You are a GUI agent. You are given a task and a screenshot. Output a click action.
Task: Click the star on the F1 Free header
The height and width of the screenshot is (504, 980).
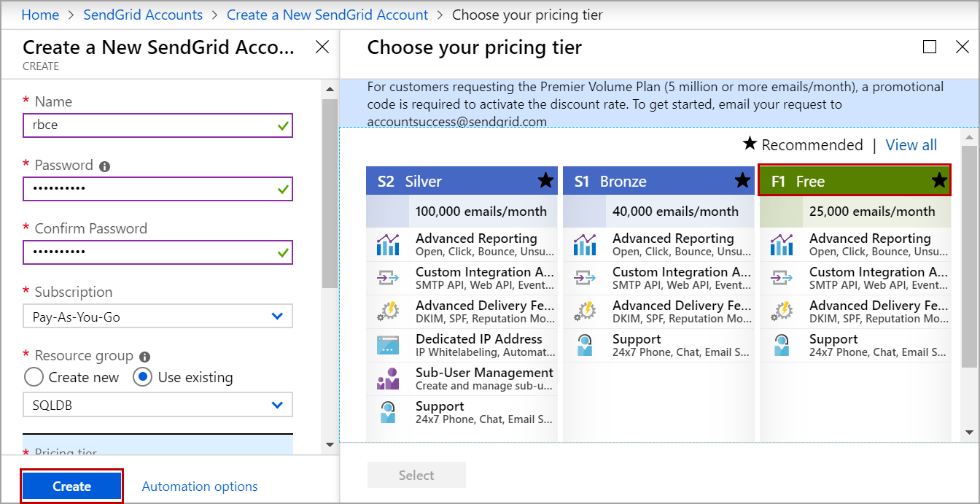click(x=939, y=180)
